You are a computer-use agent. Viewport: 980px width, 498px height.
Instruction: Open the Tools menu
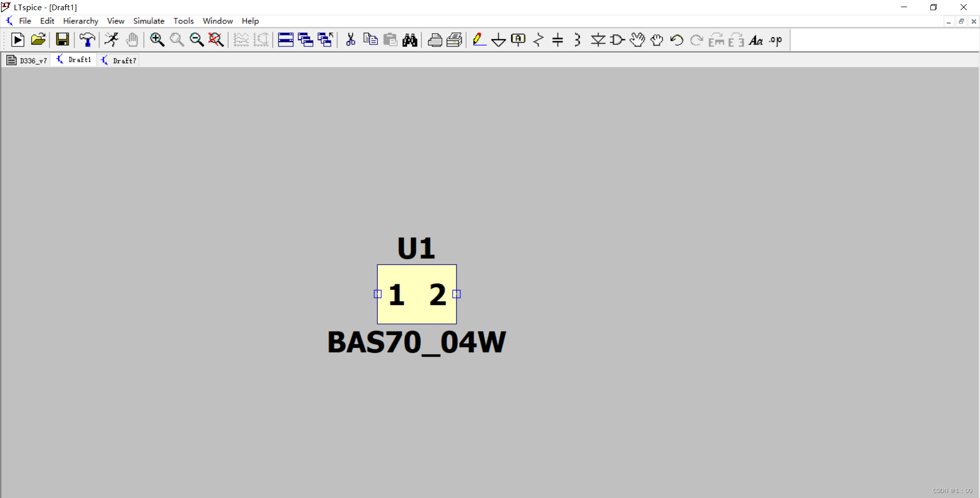click(184, 21)
